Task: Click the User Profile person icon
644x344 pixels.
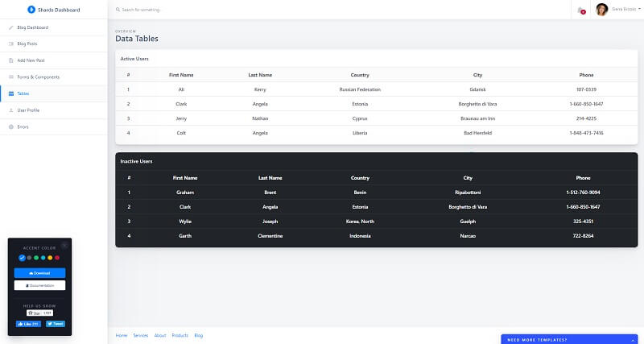Action: point(11,110)
